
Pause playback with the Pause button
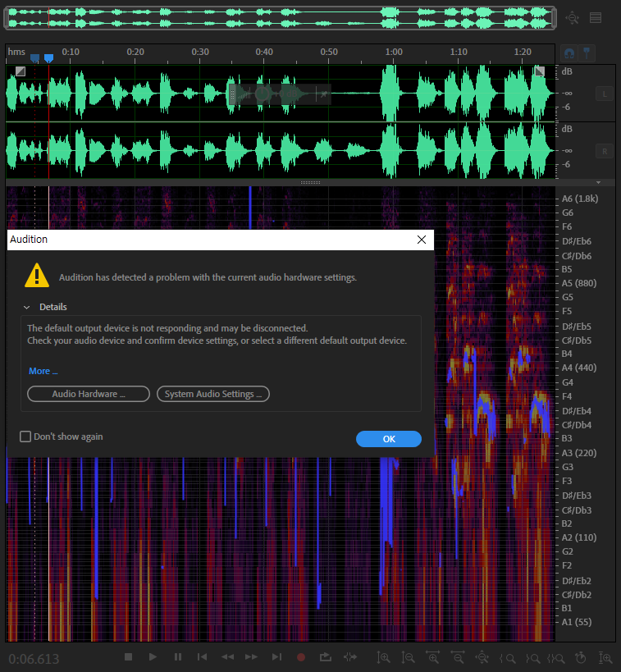178,656
